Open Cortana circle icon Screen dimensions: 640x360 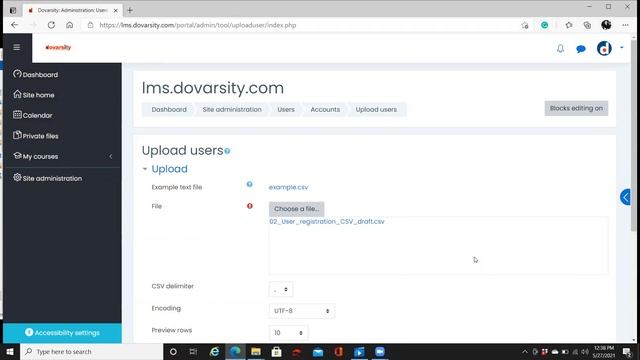point(173,351)
